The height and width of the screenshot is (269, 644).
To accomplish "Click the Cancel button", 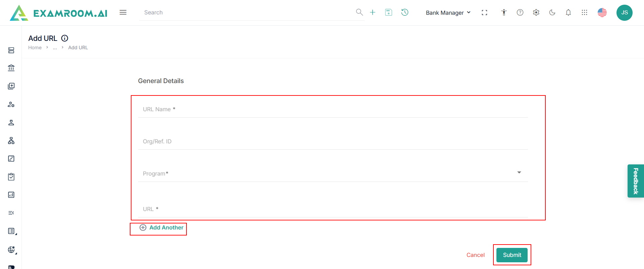I will 475,255.
